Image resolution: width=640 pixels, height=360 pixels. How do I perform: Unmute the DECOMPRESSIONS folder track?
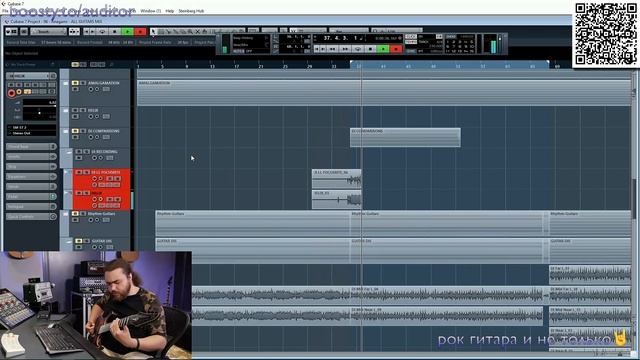(75, 131)
